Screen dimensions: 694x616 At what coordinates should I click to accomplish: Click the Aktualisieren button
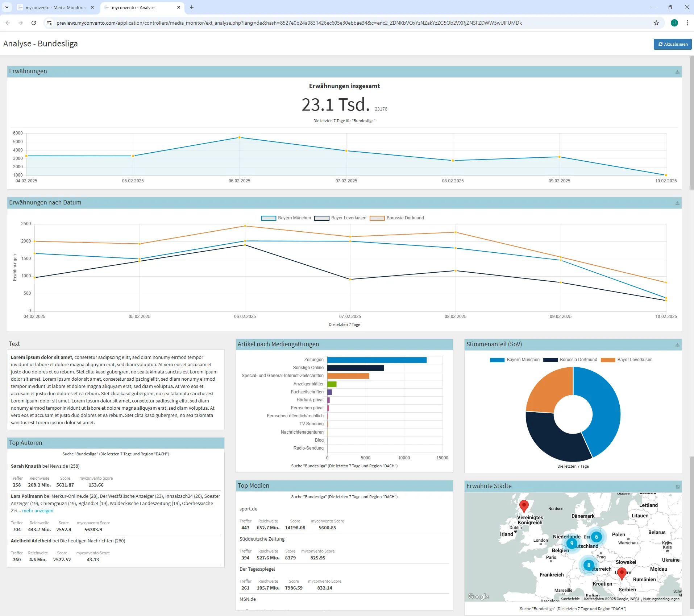point(672,44)
